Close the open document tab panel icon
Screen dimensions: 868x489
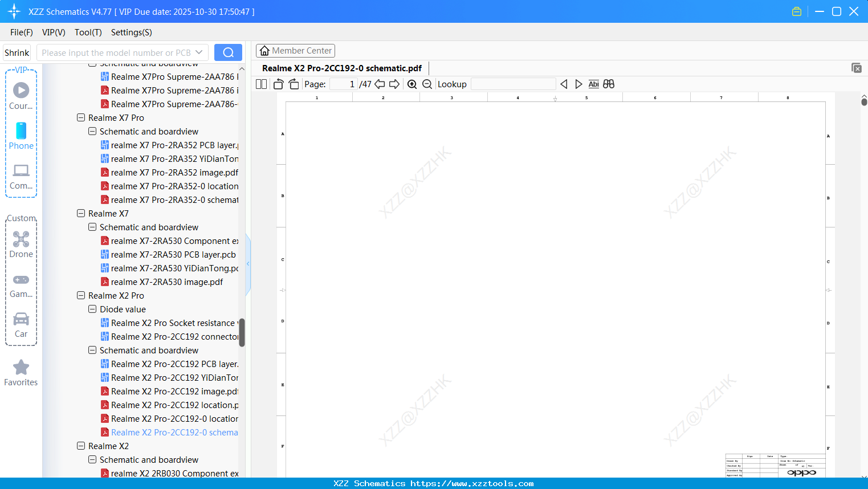tap(857, 68)
